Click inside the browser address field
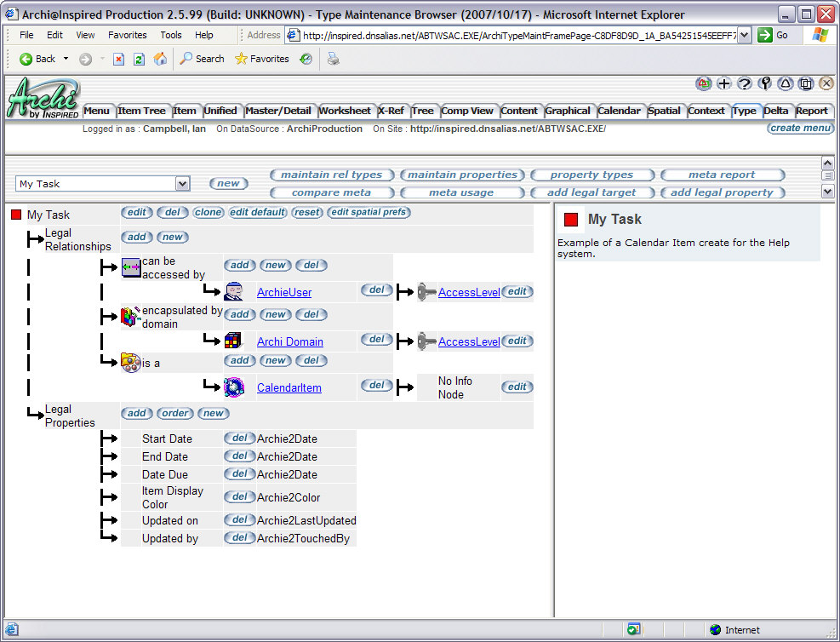Image resolution: width=840 pixels, height=642 pixels. pyautogui.click(x=511, y=35)
